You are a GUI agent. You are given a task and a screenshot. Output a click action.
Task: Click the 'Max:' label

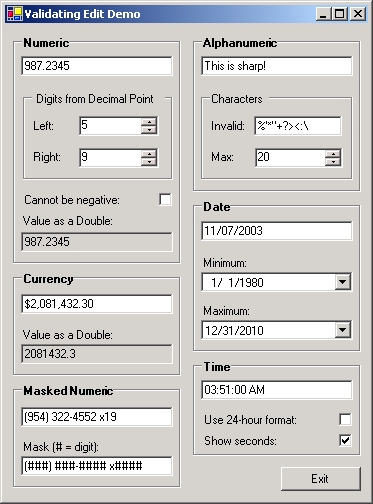pyautogui.click(x=222, y=157)
